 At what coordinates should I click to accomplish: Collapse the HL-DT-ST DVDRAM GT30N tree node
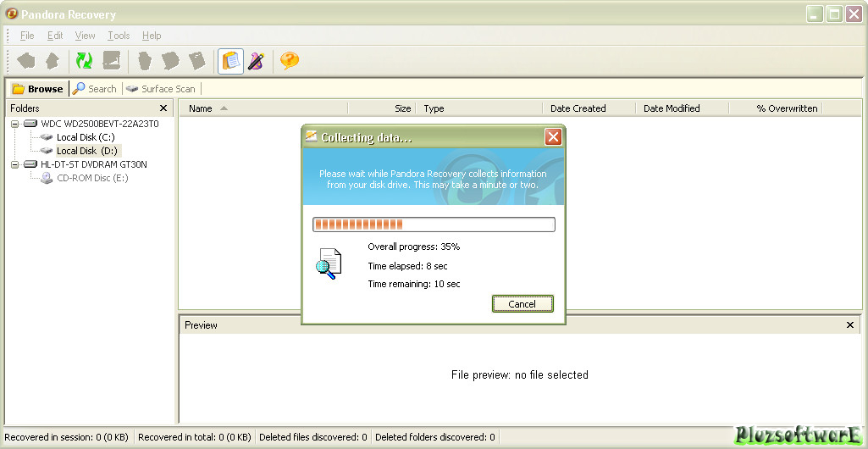point(14,164)
